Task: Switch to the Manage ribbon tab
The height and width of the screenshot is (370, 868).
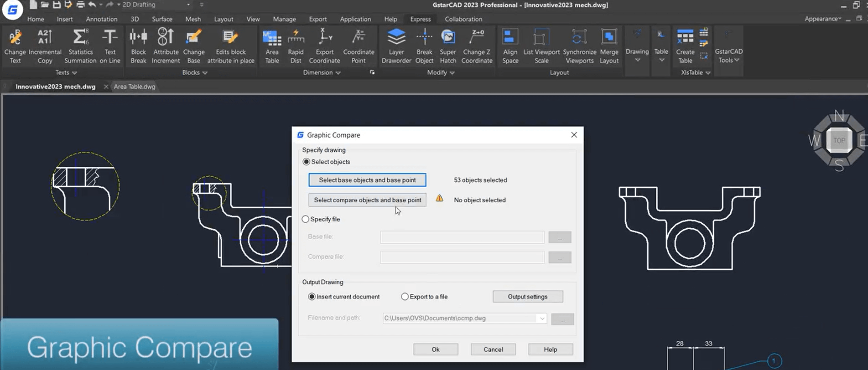Action: pyautogui.click(x=284, y=19)
